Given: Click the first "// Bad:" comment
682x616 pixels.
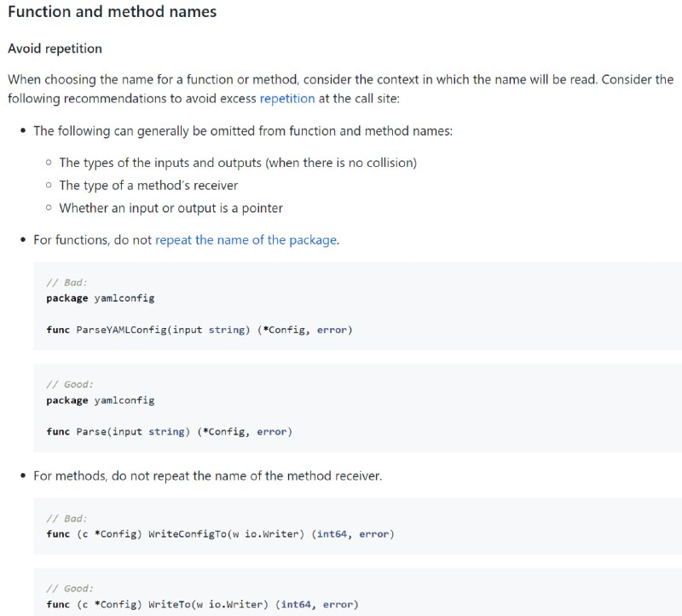Looking at the screenshot, I should tap(66, 283).
